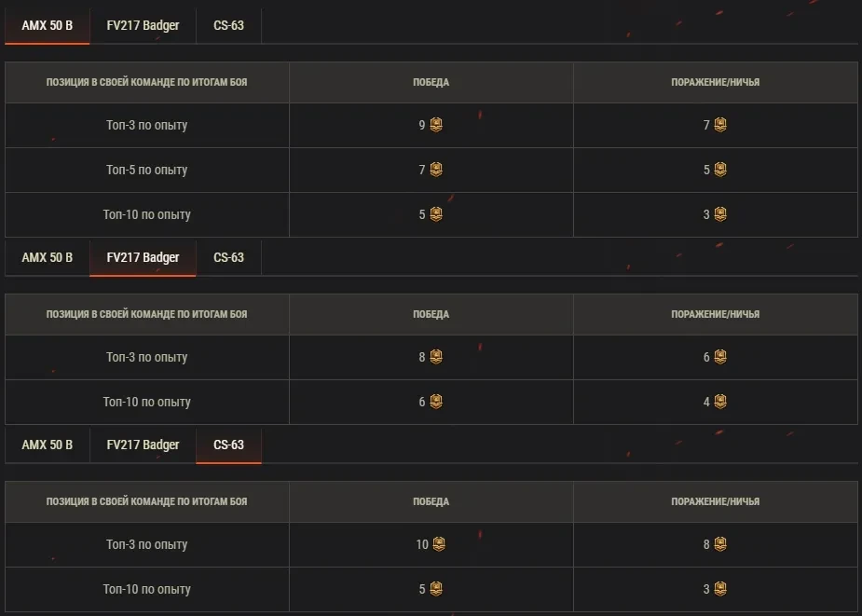Click token icon by 8 in Победа column
This screenshot has height=616, width=862.
point(436,357)
